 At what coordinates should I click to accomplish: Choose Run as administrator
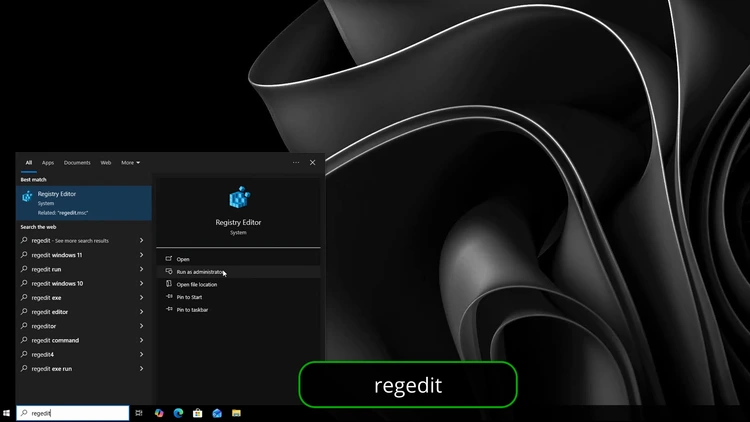(x=238, y=272)
